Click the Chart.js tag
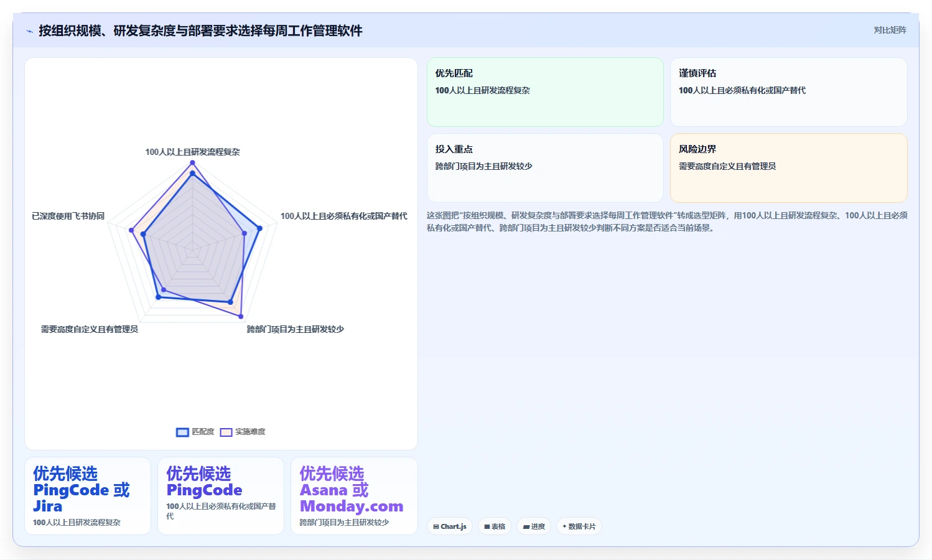The height and width of the screenshot is (560, 932). (x=450, y=526)
